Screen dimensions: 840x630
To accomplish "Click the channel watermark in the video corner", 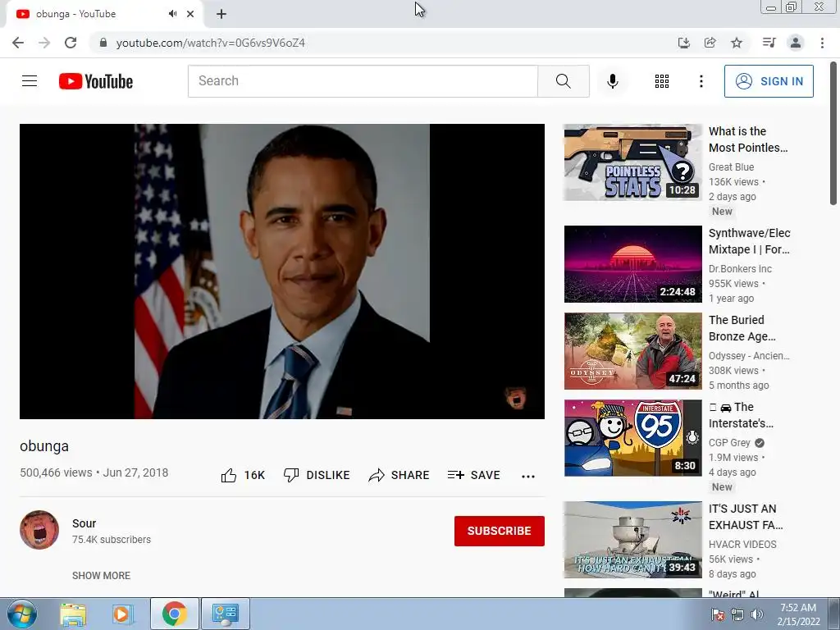I will tap(515, 398).
